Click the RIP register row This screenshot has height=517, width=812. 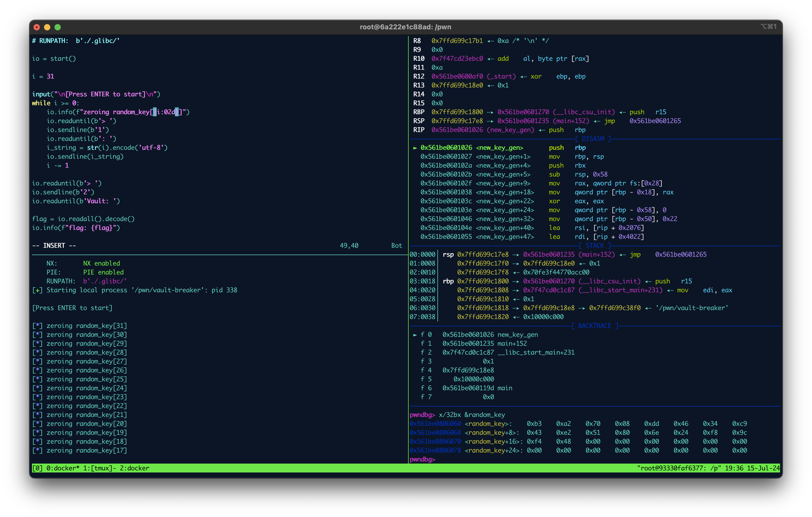pos(500,130)
